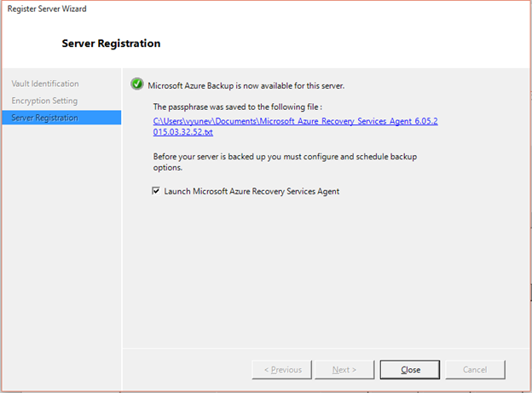Select the Encryption Setting step

[x=44, y=101]
